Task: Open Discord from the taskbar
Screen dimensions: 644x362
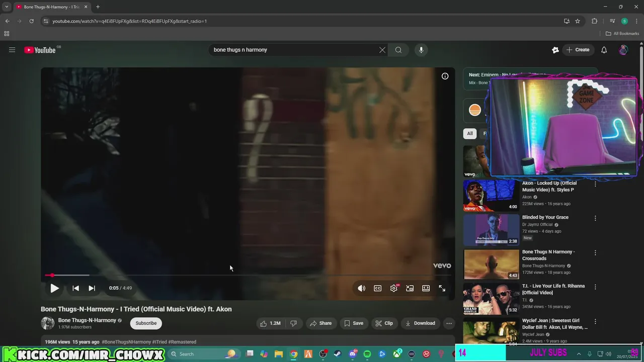Action: pyautogui.click(x=353, y=354)
